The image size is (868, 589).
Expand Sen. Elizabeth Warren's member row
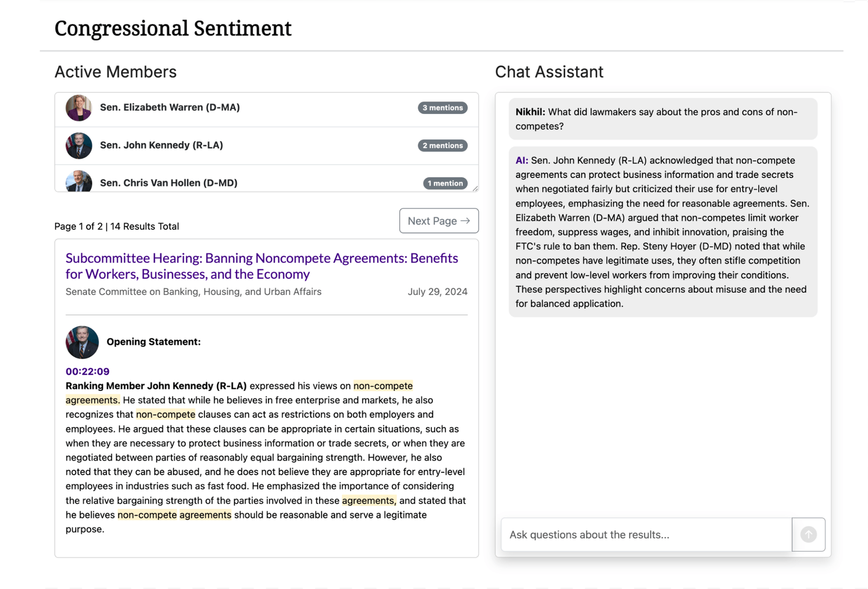tap(266, 107)
